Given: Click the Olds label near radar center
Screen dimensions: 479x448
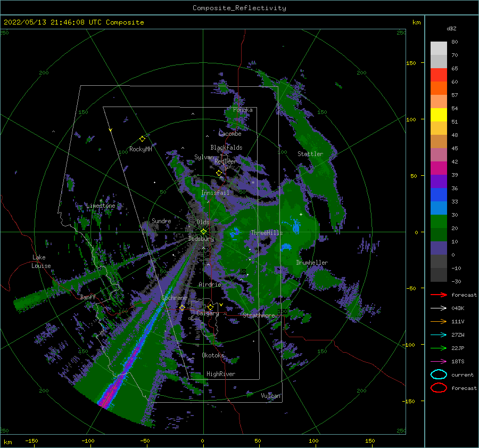Looking at the screenshot, I should click(203, 222).
